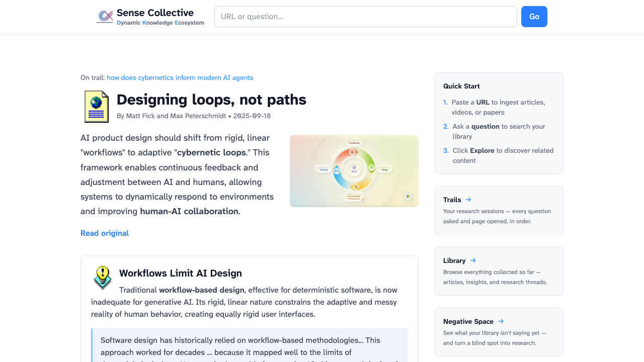Open the Trails card heading
The height and width of the screenshot is (362, 644).
(452, 200)
